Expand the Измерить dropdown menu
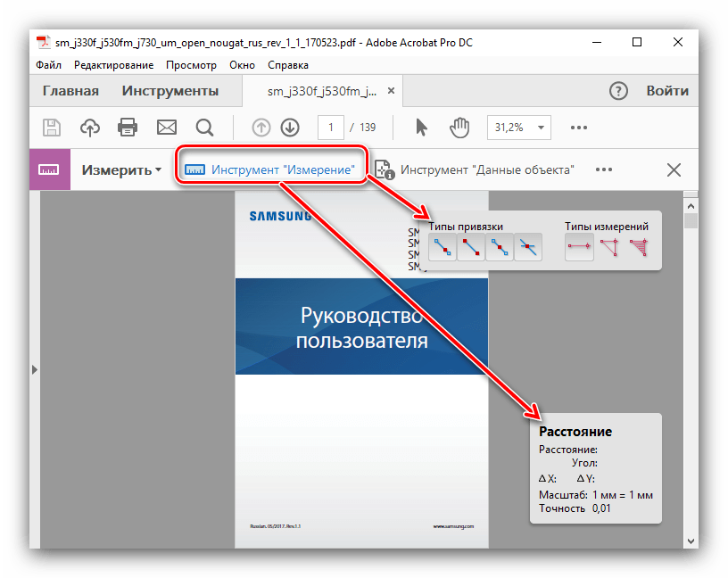728x578 pixels. pos(121,169)
